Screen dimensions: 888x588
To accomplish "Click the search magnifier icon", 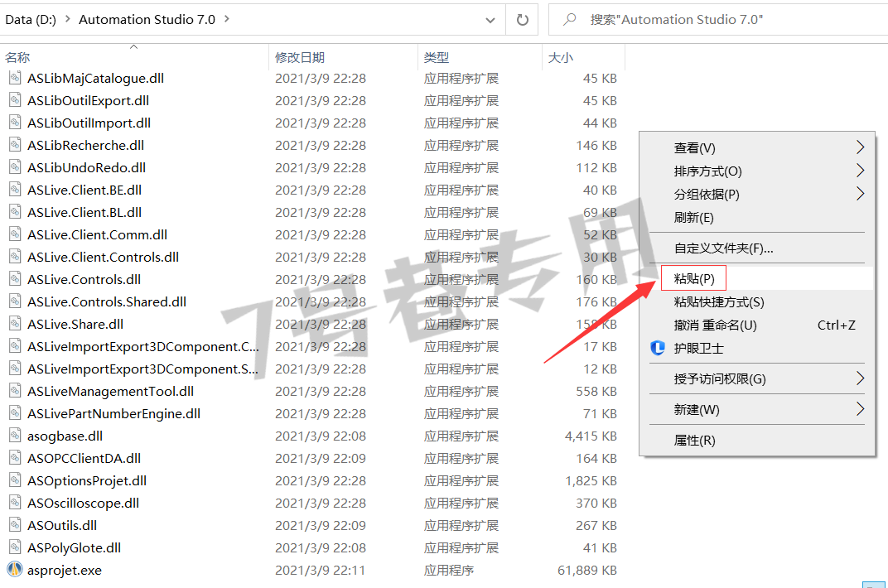I will point(570,19).
